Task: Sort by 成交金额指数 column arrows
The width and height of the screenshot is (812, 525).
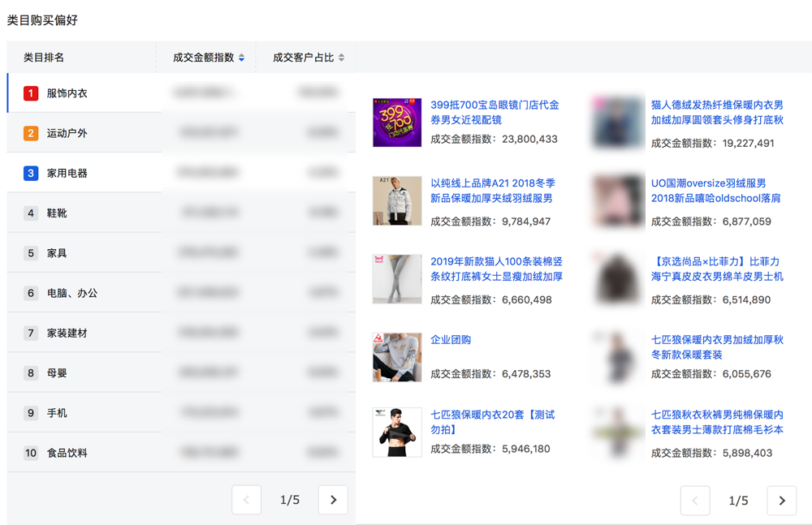Action: [241, 58]
